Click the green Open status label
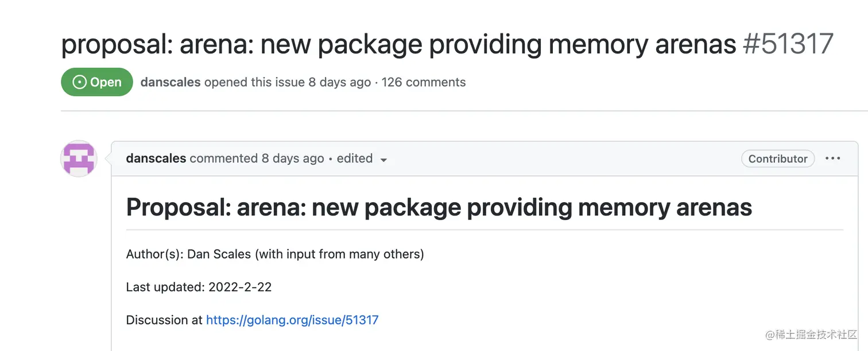 pyautogui.click(x=97, y=82)
